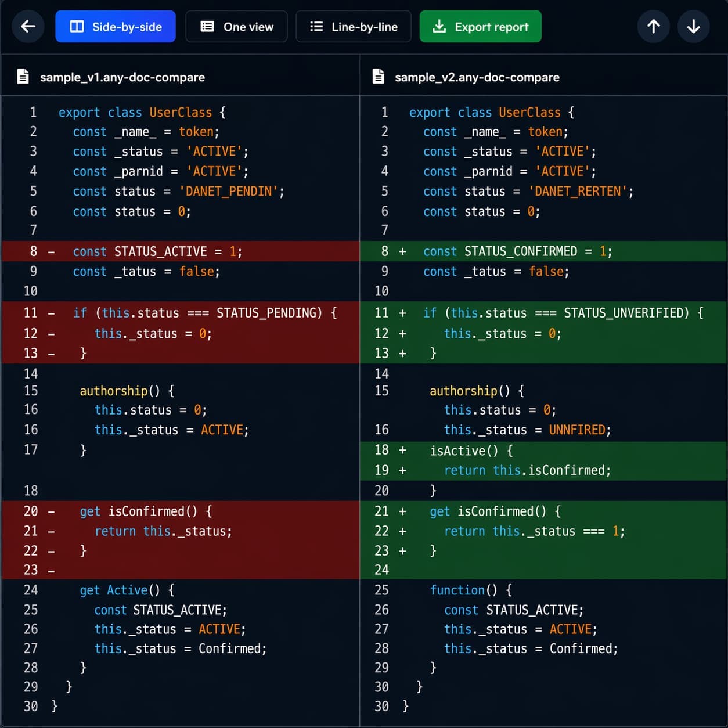Open the sample_v2.any-doc-compare tab
Screen dimensions: 728x728
[477, 76]
